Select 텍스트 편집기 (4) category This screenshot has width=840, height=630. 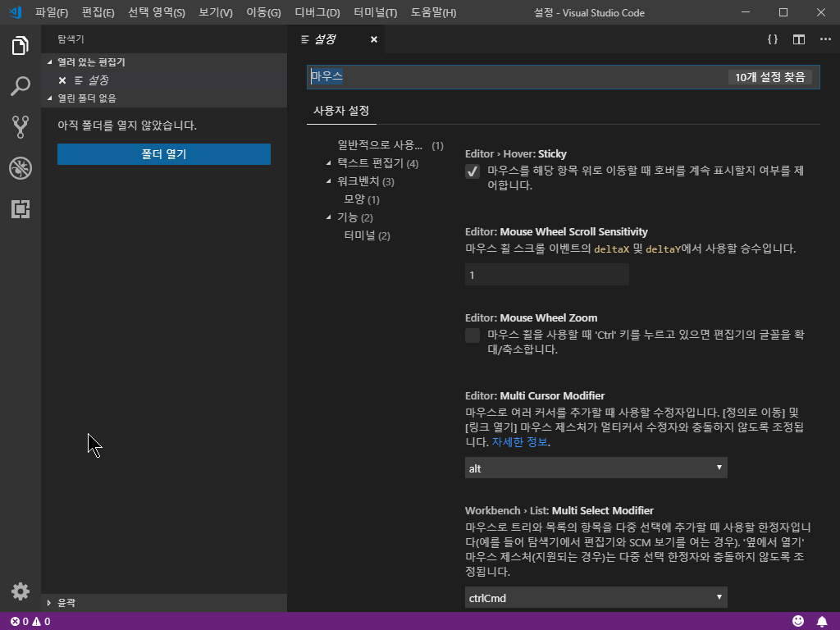[x=377, y=163]
